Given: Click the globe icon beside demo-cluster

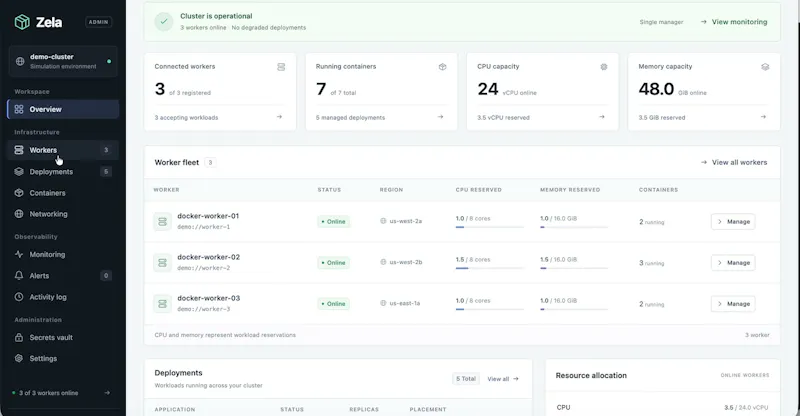Looking at the screenshot, I should (20, 61).
